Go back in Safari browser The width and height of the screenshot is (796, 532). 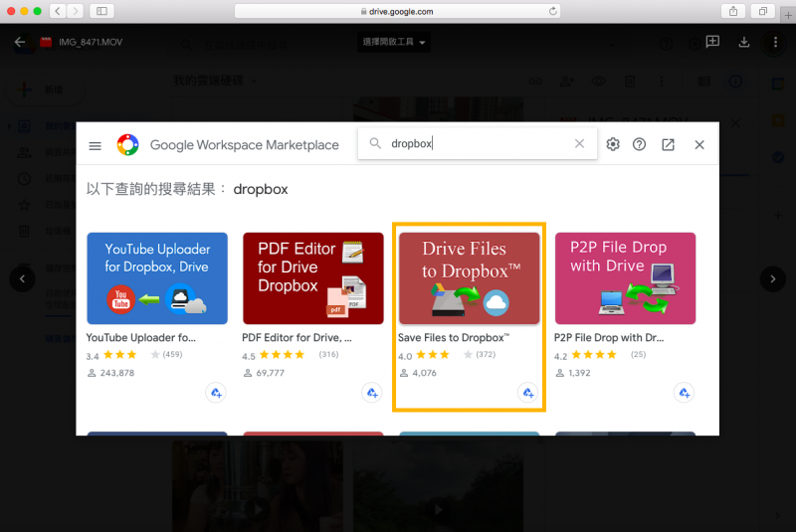(58, 11)
